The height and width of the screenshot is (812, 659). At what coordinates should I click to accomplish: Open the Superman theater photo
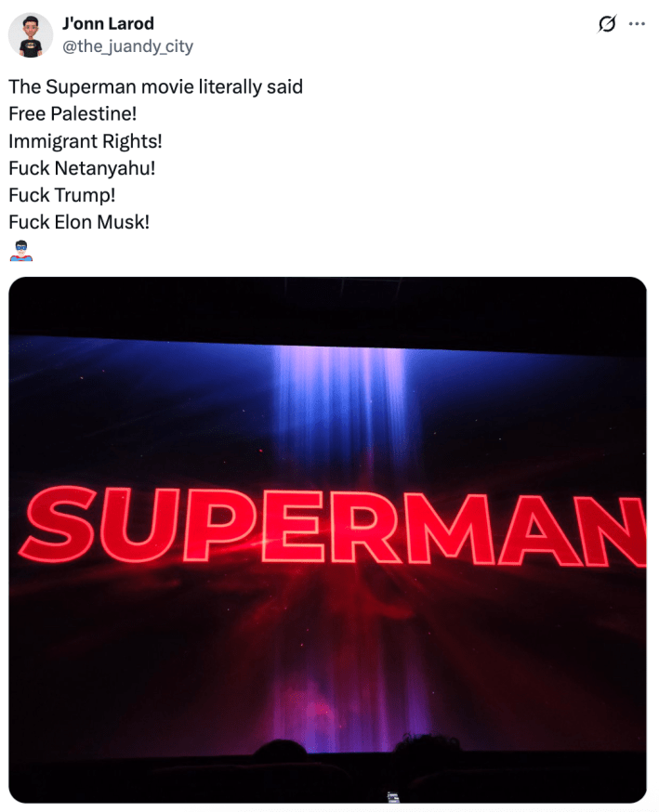click(x=327, y=540)
